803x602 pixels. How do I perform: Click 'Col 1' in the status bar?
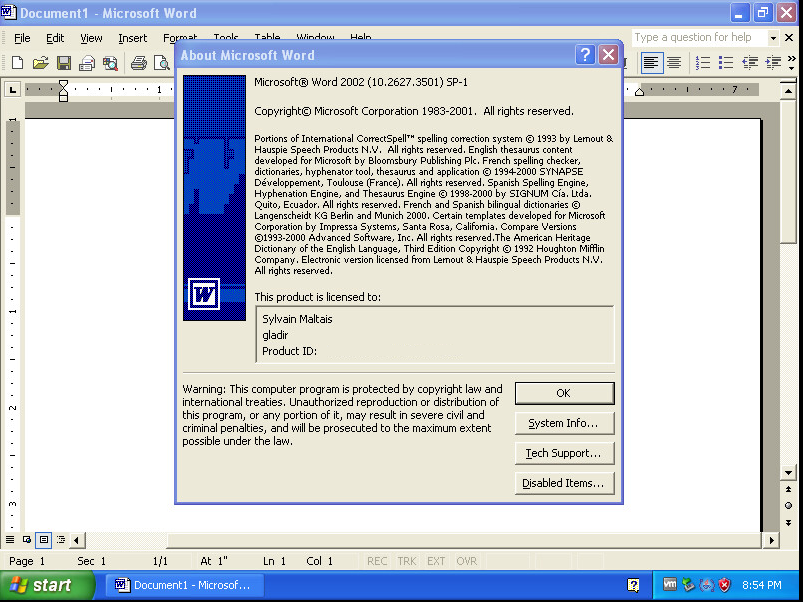click(x=320, y=561)
